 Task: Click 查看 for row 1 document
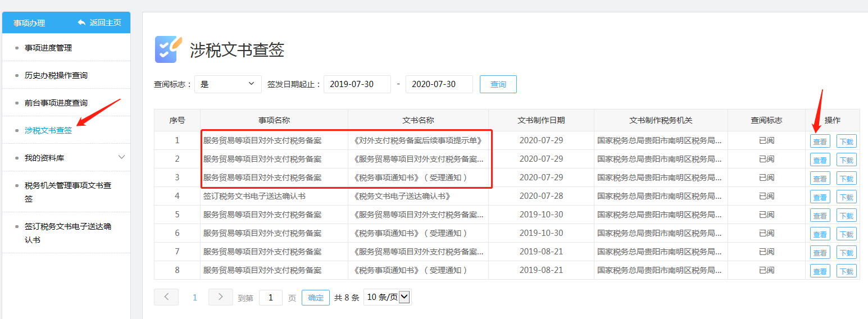click(820, 142)
